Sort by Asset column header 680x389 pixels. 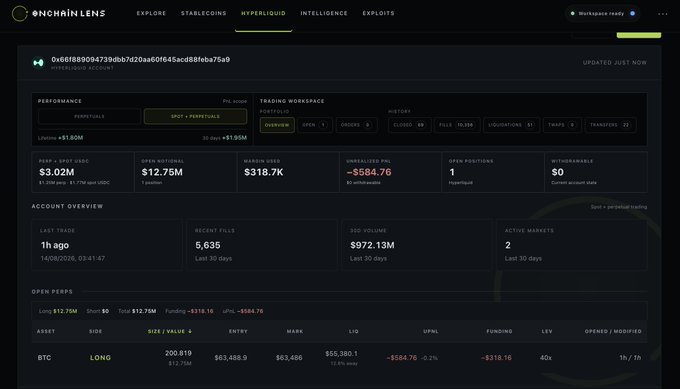[46, 331]
